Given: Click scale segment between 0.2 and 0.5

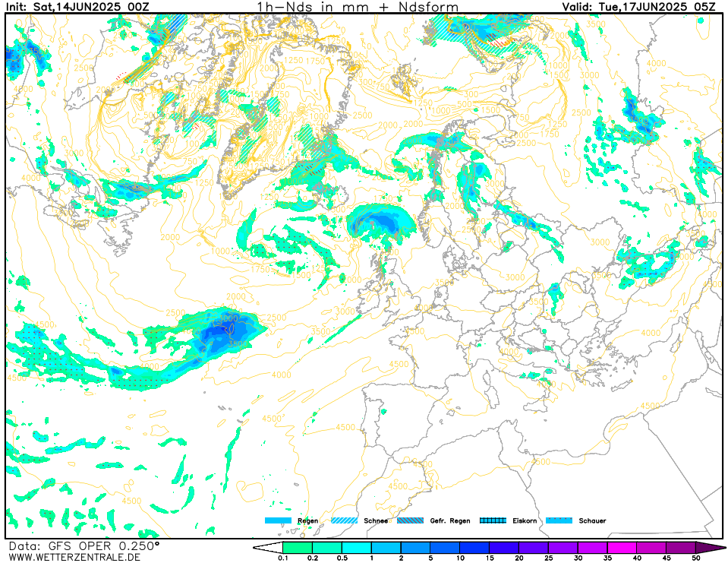Looking at the screenshot, I should [327, 548].
